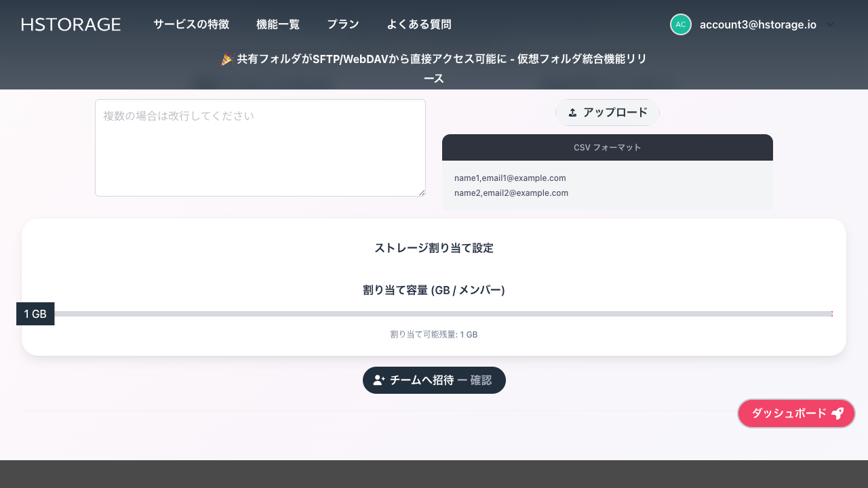The height and width of the screenshot is (488, 868).
Task: Open account3@hstorage.io account menu
Action: tap(758, 24)
